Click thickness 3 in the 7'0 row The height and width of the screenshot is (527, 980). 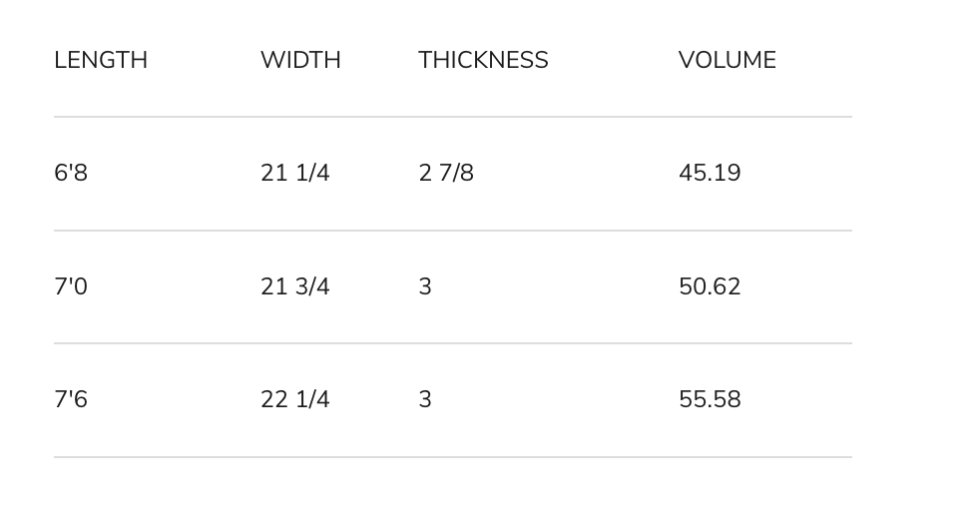[x=425, y=286]
